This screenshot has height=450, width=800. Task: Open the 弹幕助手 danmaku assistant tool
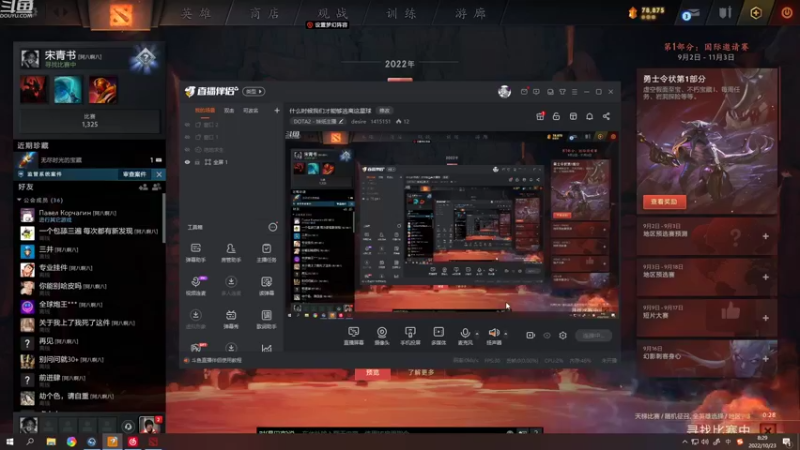click(195, 253)
